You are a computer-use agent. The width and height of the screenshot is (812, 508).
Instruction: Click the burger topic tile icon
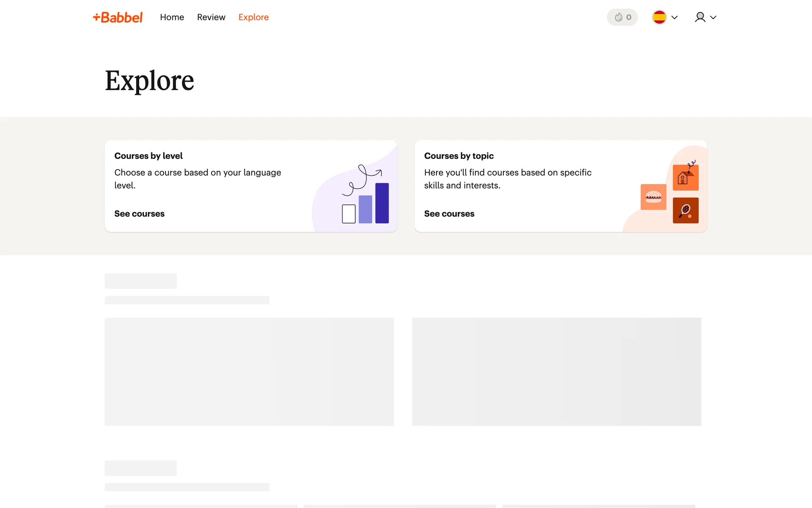coord(653,197)
